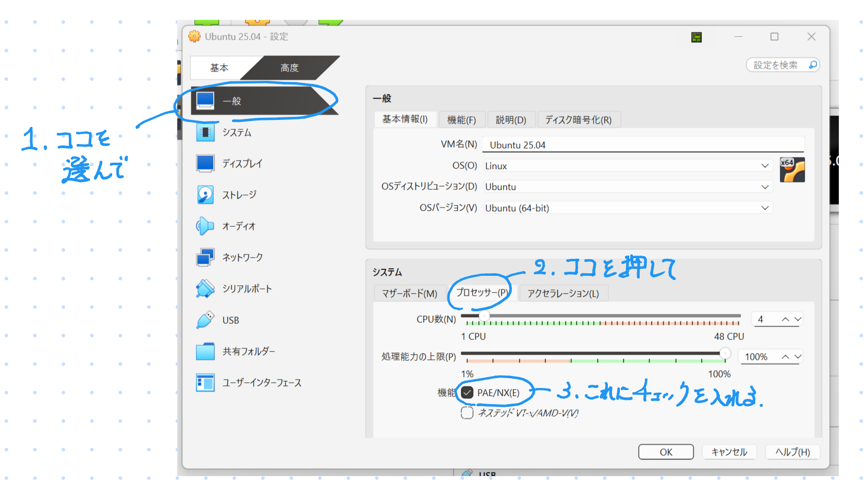Switch to the マザーボード(M) tab
The image size is (868, 498).
409,294
